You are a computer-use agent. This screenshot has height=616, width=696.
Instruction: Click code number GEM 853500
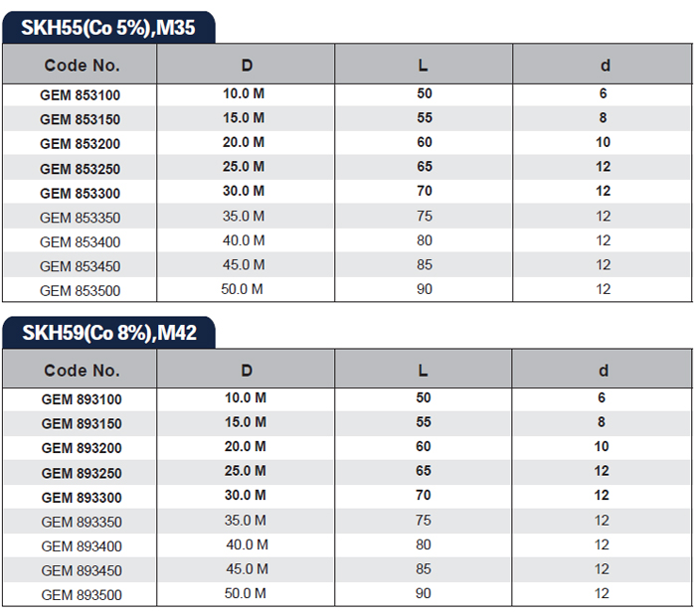point(82,291)
